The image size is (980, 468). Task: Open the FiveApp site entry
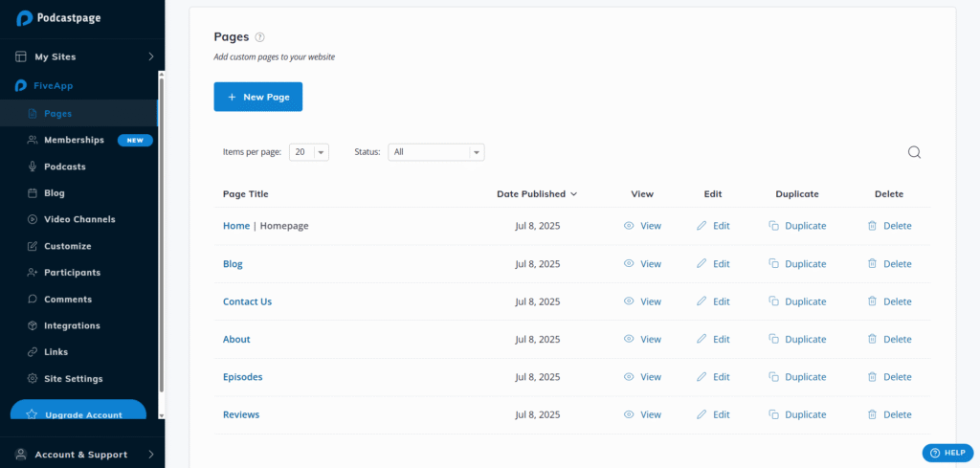[x=54, y=85]
